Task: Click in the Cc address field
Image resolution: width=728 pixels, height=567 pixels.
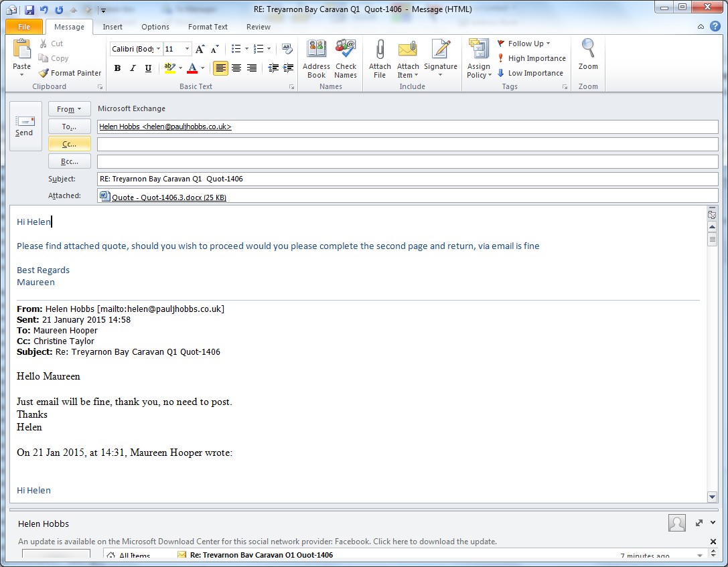Action: [408, 145]
